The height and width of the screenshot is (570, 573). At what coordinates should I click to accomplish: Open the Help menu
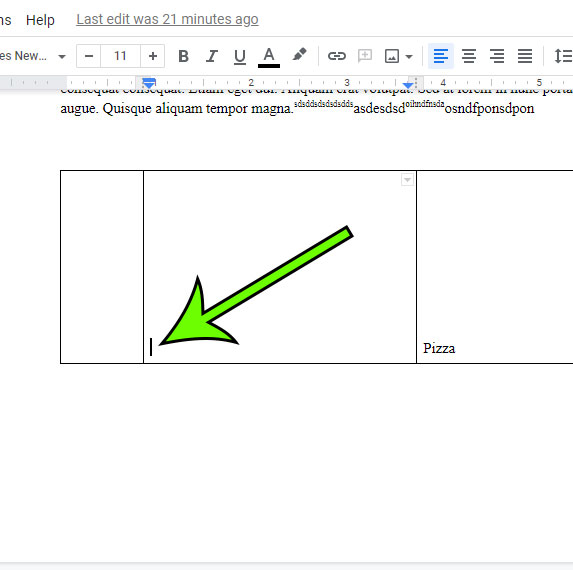(x=40, y=20)
